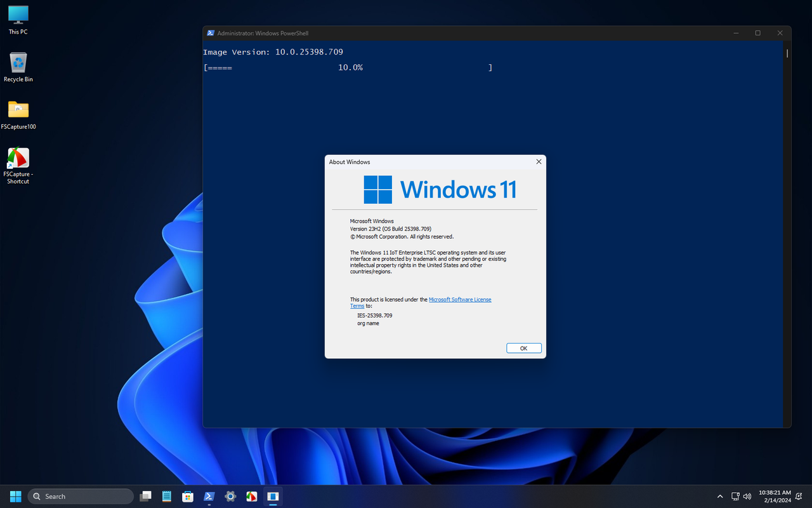Screen dimensions: 812x508
Task: Open the This PC desktop icon
Action: pyautogui.click(x=18, y=20)
